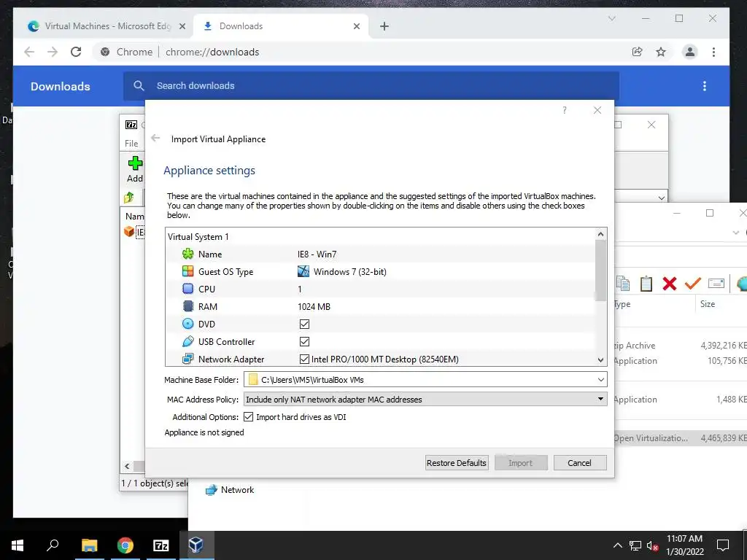
Task: Click the orange checkmark toolbar icon
Action: click(692, 284)
